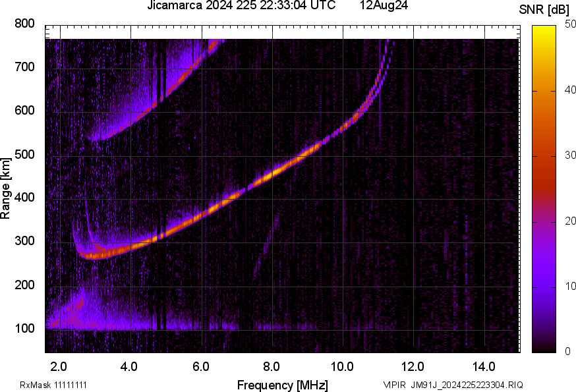Click the date label '12Aug24'
The height and width of the screenshot is (392, 576).
[x=384, y=5]
